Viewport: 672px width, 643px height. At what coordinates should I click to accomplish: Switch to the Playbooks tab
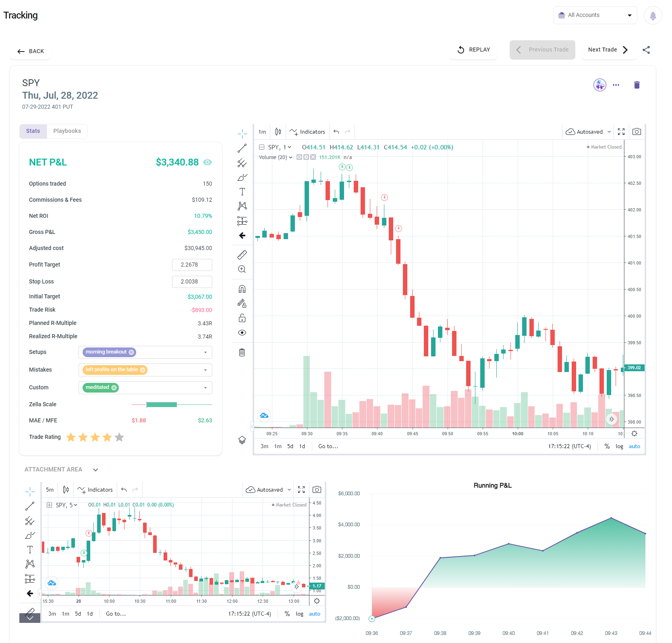(67, 131)
